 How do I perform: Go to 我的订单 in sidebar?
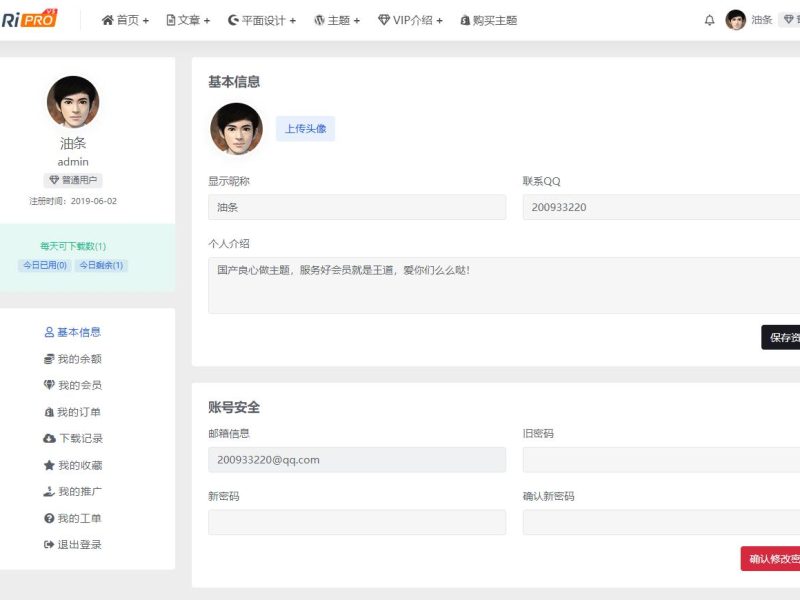(73, 412)
